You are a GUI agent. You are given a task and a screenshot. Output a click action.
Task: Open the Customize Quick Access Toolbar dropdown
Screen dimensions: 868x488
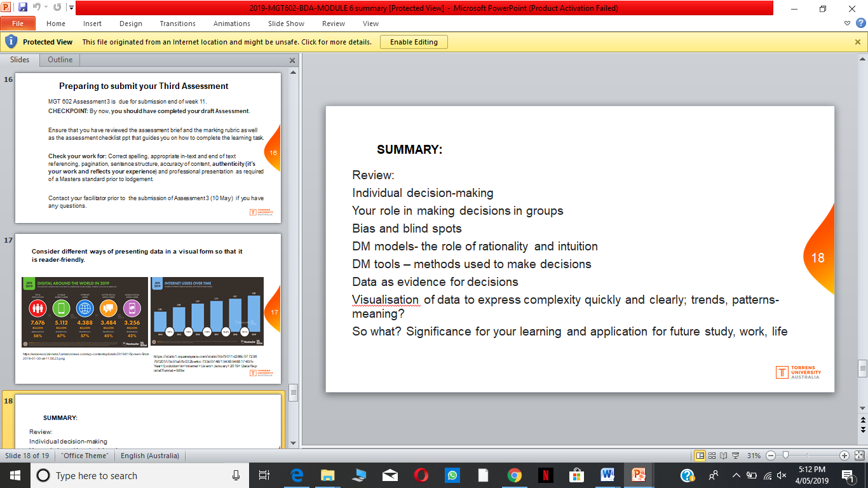(x=71, y=8)
